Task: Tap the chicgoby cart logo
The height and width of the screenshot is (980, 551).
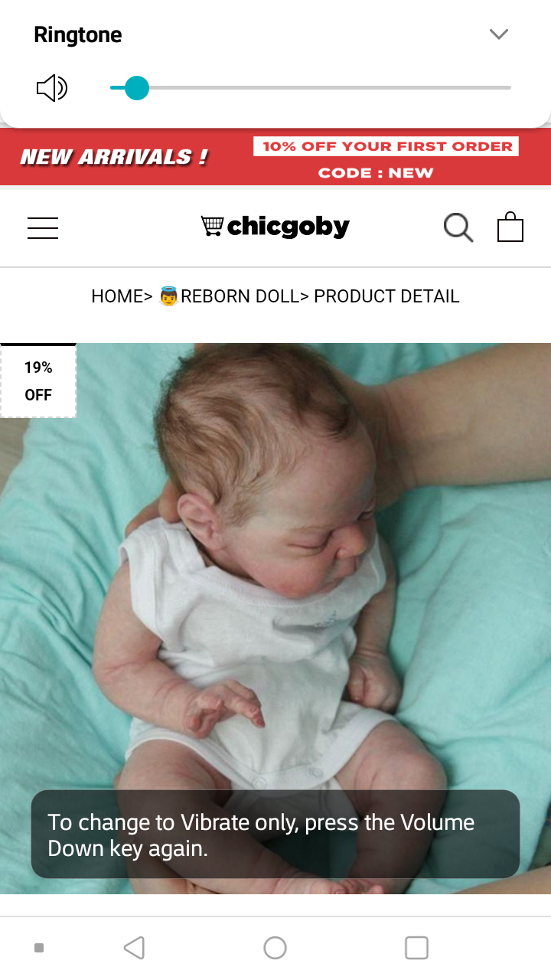Action: coord(275,227)
